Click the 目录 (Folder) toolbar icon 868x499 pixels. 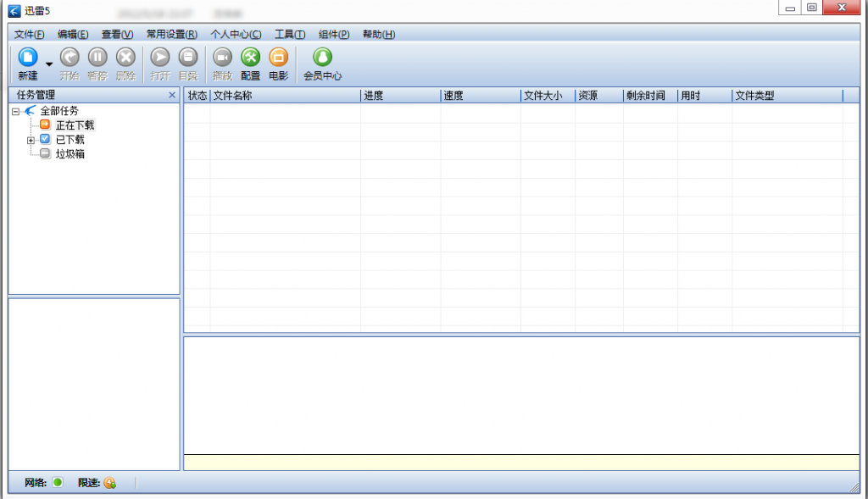(188, 58)
